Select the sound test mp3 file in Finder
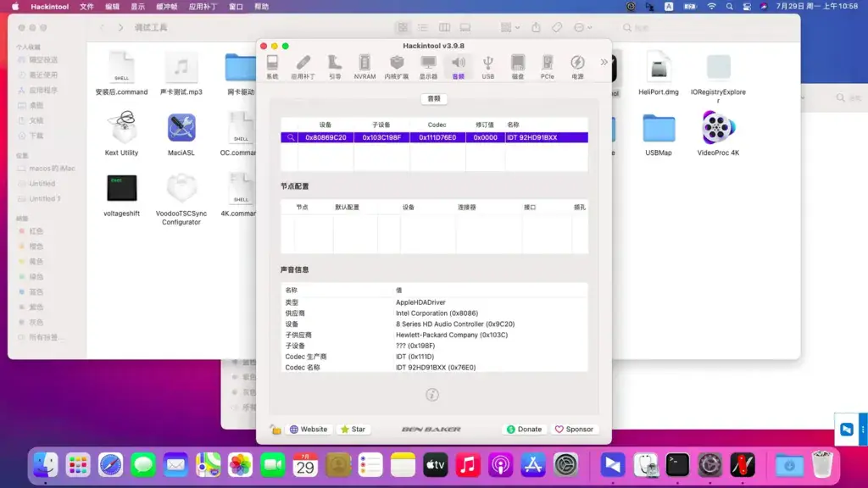This screenshot has height=488, width=868. point(181,73)
